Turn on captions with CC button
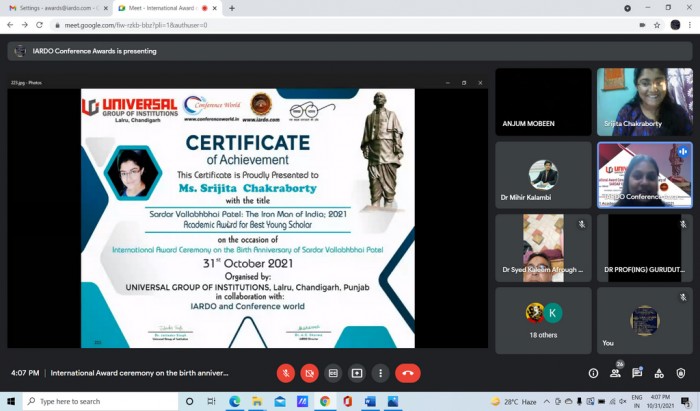The width and height of the screenshot is (700, 411). pyautogui.click(x=333, y=373)
